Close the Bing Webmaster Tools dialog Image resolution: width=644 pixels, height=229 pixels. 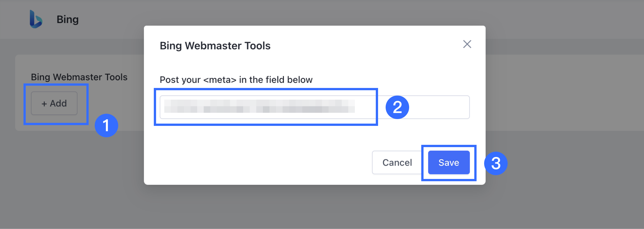(x=467, y=44)
